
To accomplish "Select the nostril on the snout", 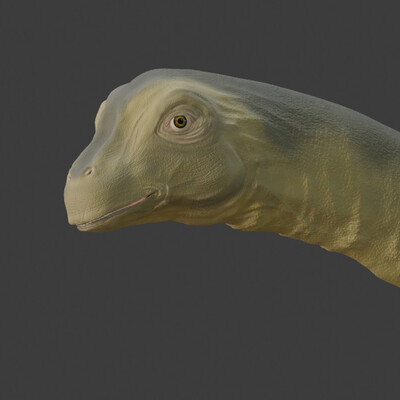I will 88,172.
